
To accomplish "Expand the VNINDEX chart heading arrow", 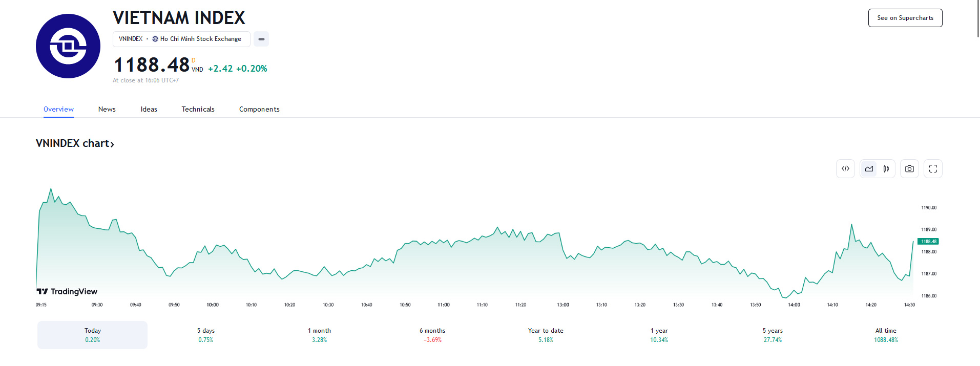I will 112,144.
